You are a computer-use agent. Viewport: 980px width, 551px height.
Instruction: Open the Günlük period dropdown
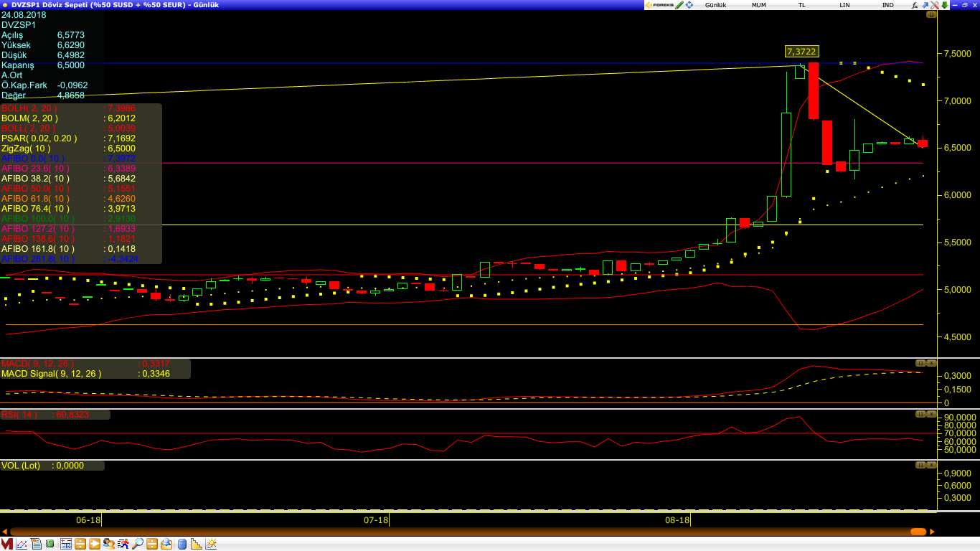(x=715, y=5)
